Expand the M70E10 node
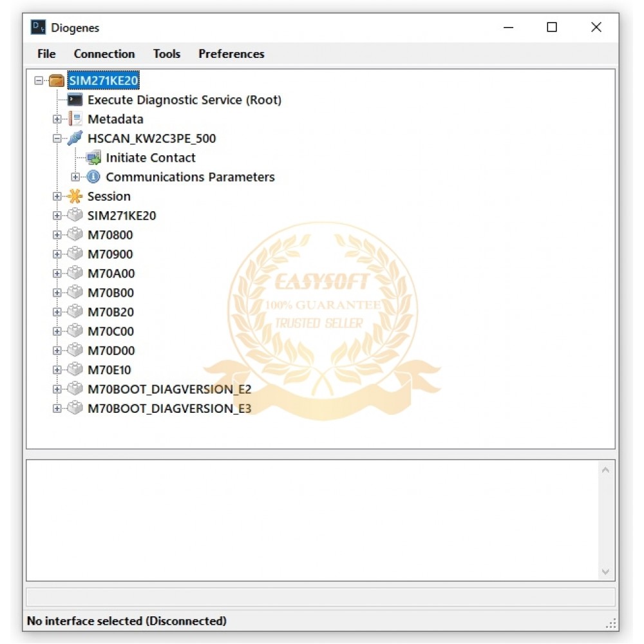Viewport: 644px width, 644px height. tap(57, 370)
